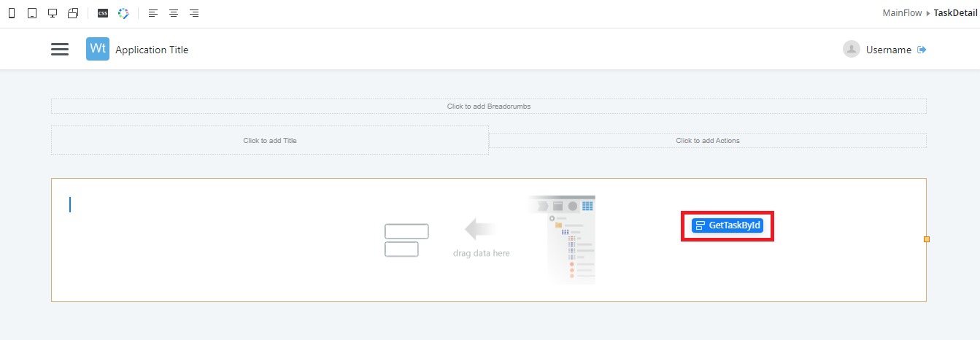
Task: Align content to the center
Action: point(174,13)
